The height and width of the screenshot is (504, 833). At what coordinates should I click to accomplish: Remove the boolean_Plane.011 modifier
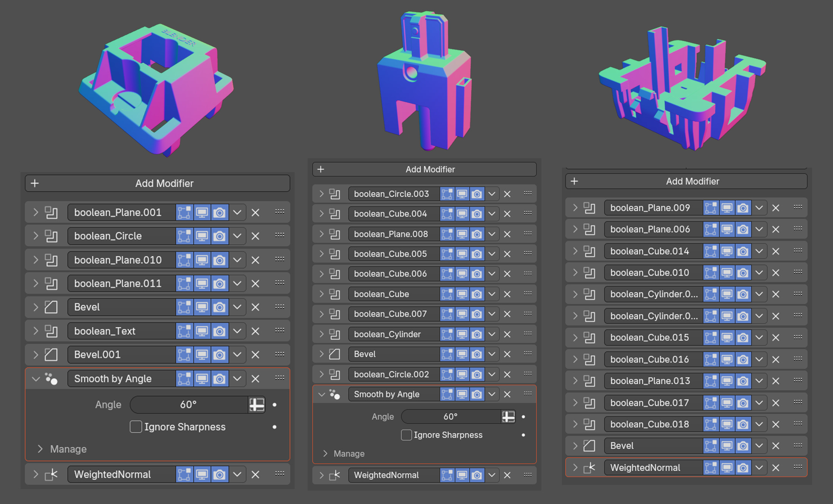coord(255,284)
